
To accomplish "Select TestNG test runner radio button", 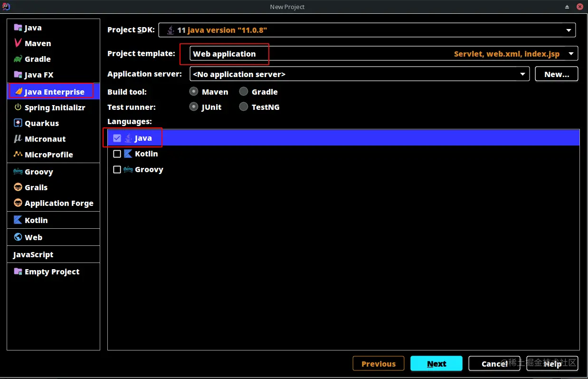I will pos(244,107).
